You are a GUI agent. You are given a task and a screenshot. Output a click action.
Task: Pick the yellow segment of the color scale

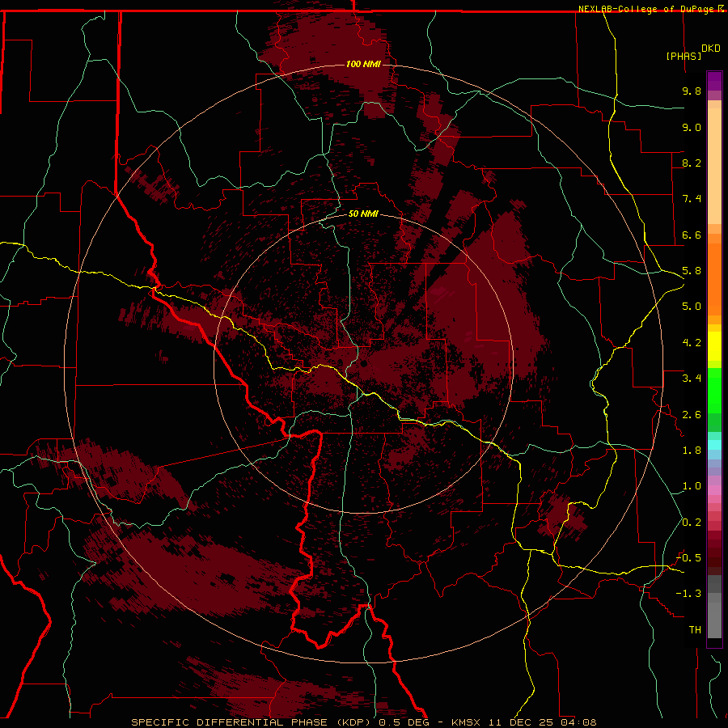714,346
